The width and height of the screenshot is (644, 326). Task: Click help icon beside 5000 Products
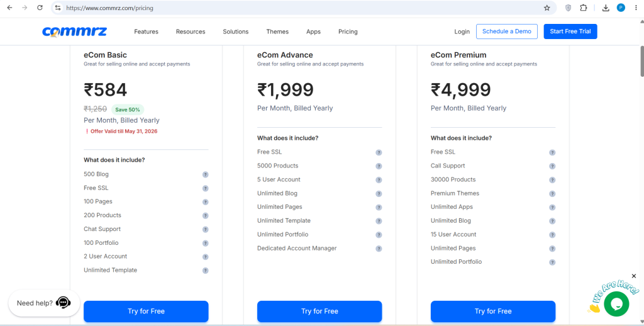379,166
